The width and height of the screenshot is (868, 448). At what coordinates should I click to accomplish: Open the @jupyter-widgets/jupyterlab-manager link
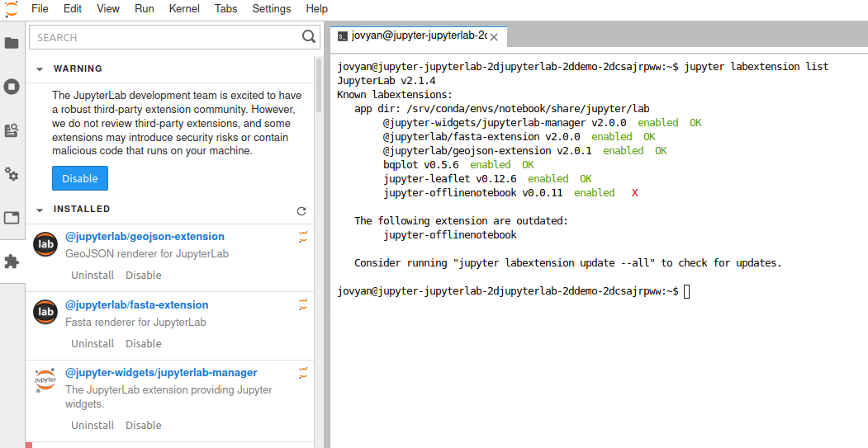(161, 373)
